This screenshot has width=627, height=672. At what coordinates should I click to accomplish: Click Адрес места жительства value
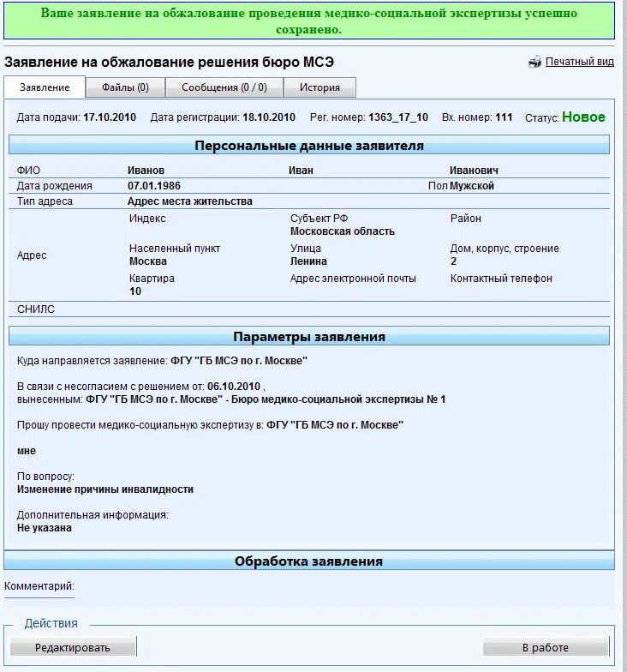coord(190,201)
